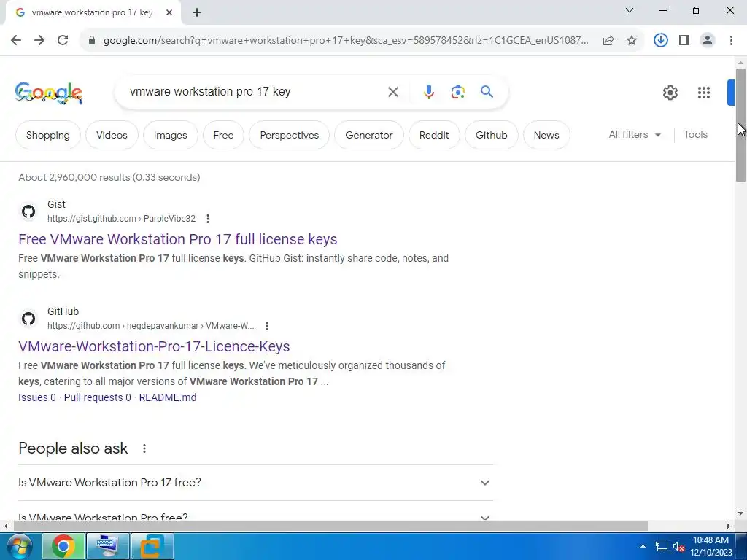The image size is (747, 560).
Task: Go back using the browser back arrow
Action: pyautogui.click(x=16, y=40)
